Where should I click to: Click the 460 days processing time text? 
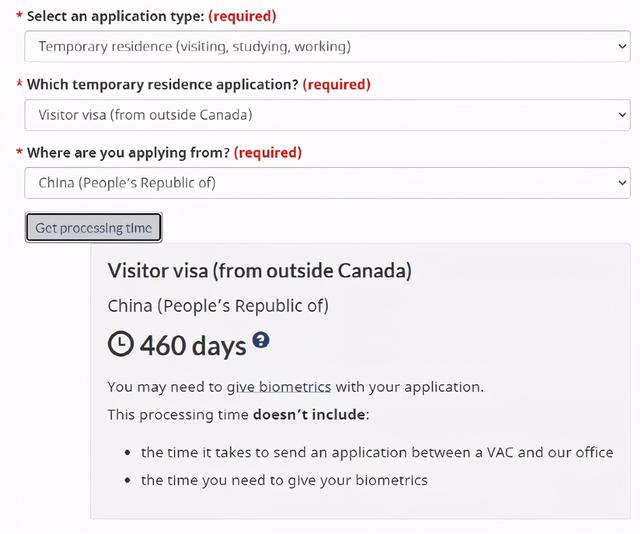[193, 346]
